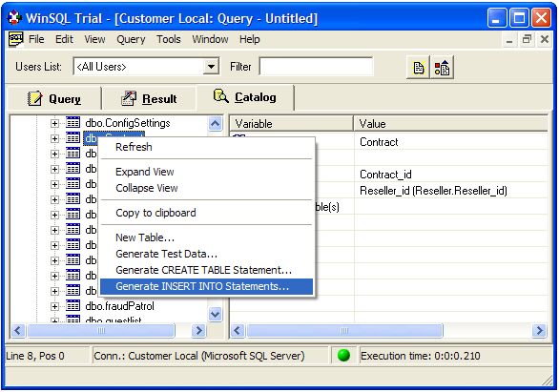Click Line 8, Pos 0 status text
The image size is (559, 392).
click(x=35, y=356)
